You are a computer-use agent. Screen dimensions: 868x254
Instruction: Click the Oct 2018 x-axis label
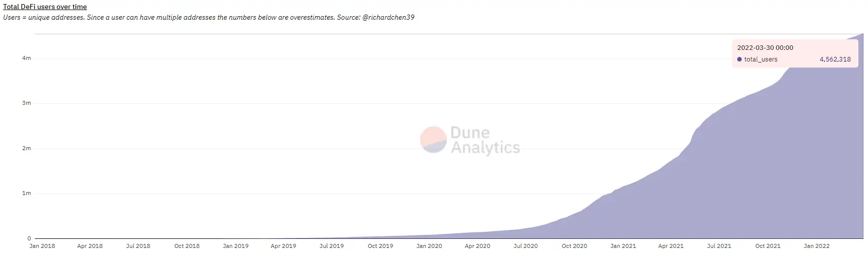pos(187,246)
